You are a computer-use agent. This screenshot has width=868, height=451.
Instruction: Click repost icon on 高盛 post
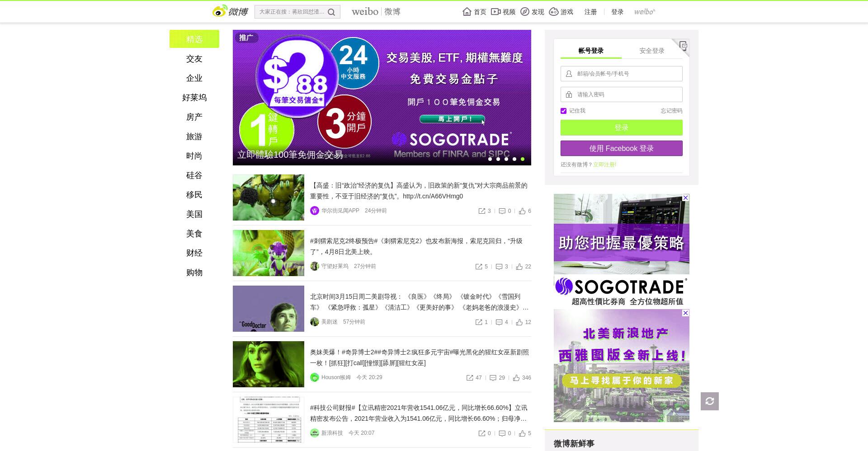482,211
